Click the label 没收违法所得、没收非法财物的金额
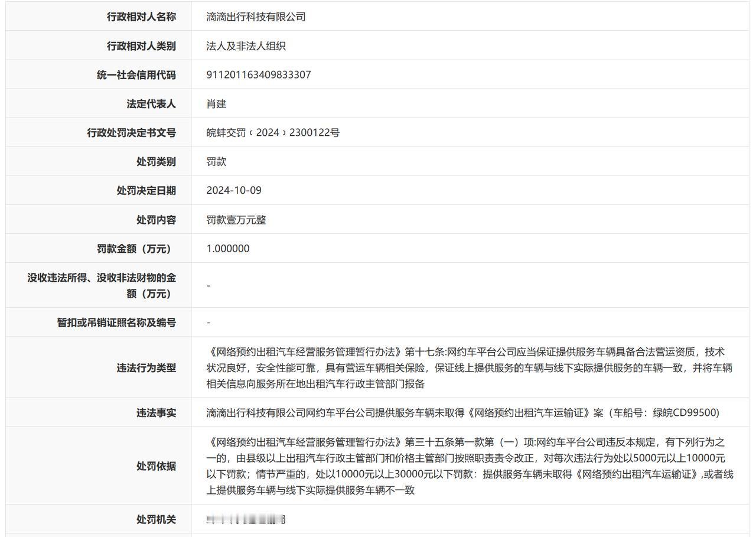 click(102, 285)
